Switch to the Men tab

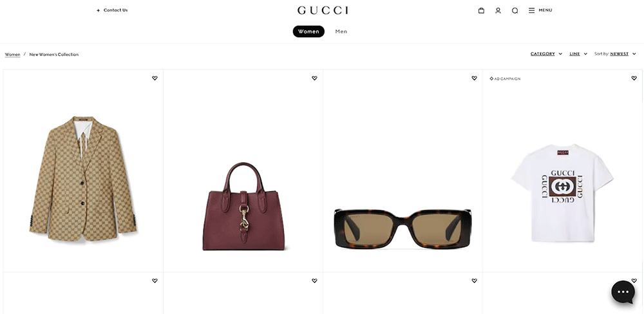[341, 32]
